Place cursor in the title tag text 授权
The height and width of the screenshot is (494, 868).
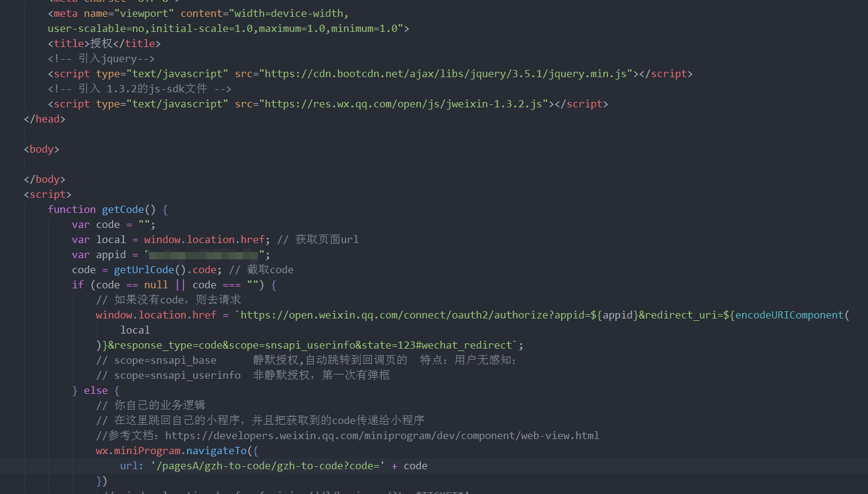pyautogui.click(x=101, y=43)
